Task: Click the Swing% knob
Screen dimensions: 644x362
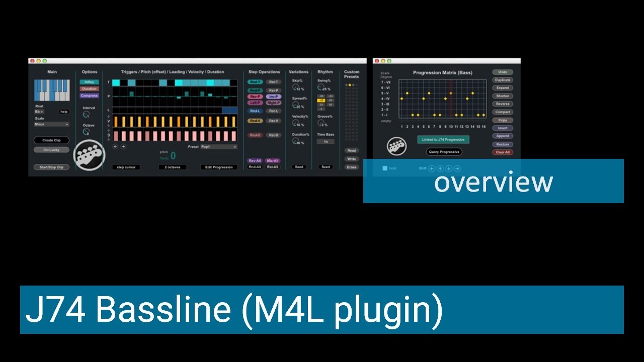Action: 320,87
